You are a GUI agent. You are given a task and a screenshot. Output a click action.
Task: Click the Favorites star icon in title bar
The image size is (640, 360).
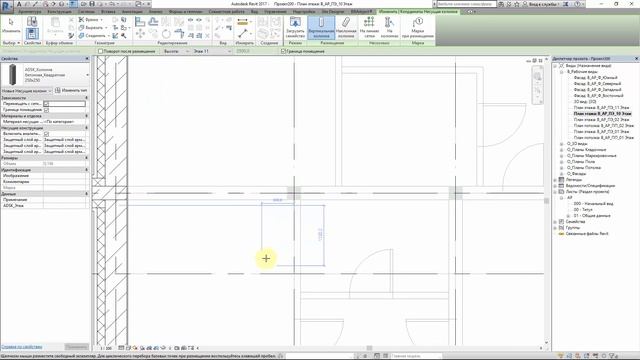[x=516, y=4]
